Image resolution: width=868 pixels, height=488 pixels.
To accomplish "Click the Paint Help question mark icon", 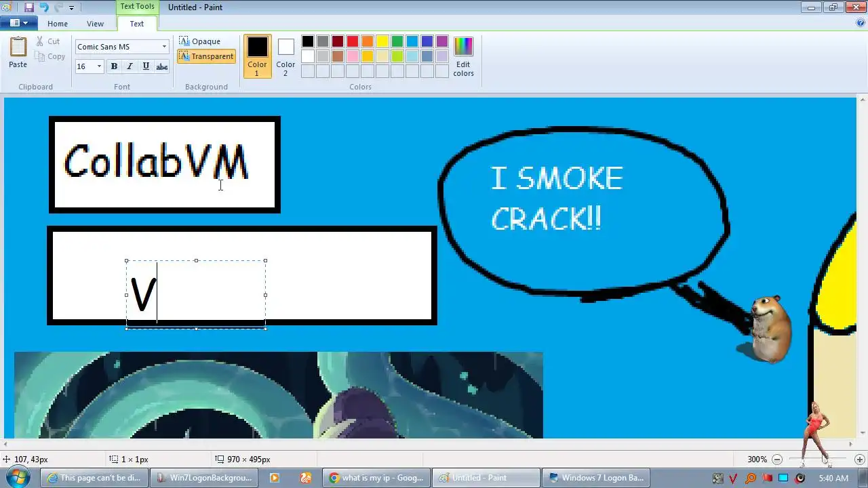I will coord(861,23).
